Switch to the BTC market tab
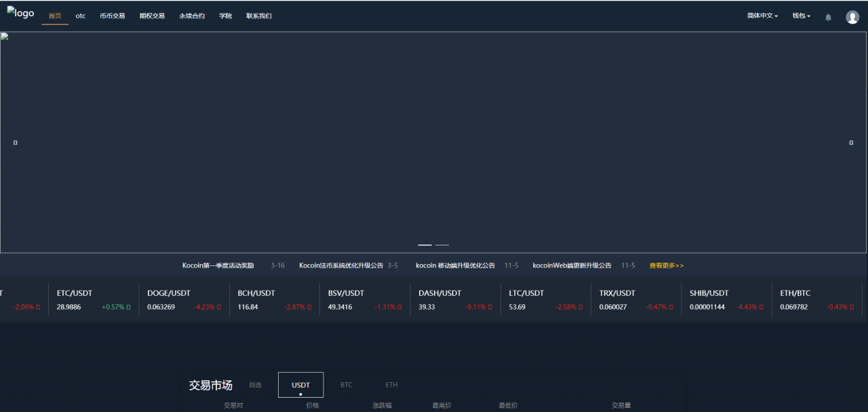This screenshot has height=412, width=868. tap(346, 385)
